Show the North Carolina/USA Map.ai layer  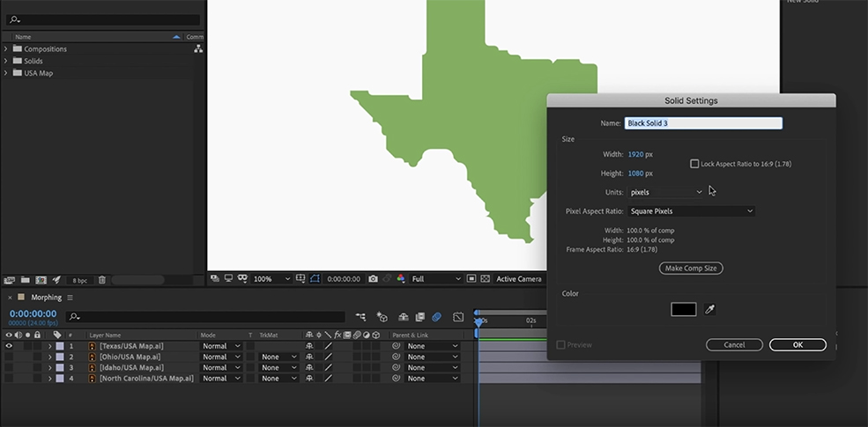9,379
